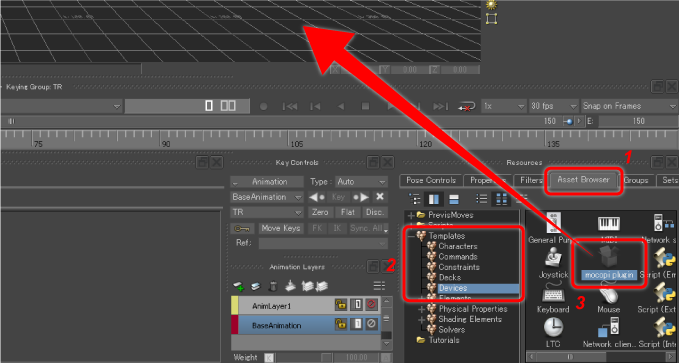Click the Flat button
679x363 pixels.
coord(348,212)
